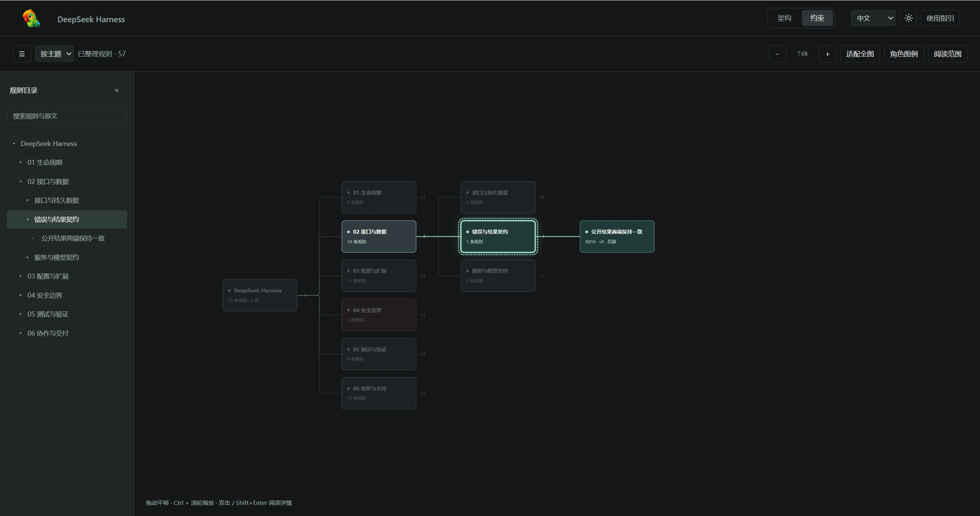Click the DeepSeek Harness root node on canvas
This screenshot has width=980, height=516.
tap(260, 295)
